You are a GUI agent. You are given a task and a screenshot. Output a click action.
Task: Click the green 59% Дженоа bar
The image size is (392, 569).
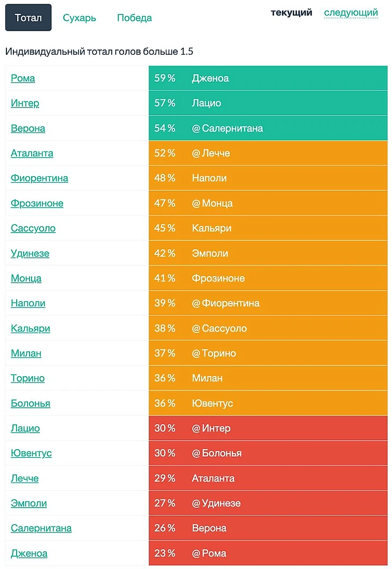268,78
